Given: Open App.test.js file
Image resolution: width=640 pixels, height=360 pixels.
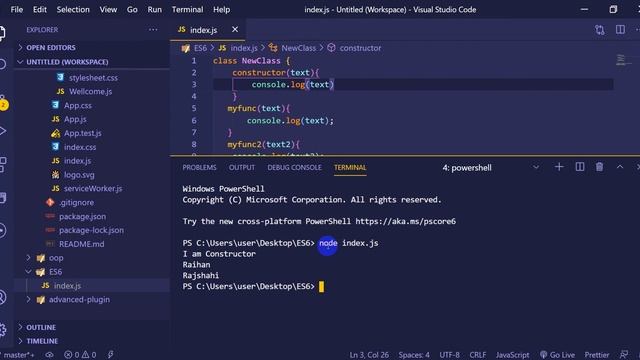Looking at the screenshot, I should point(82,133).
